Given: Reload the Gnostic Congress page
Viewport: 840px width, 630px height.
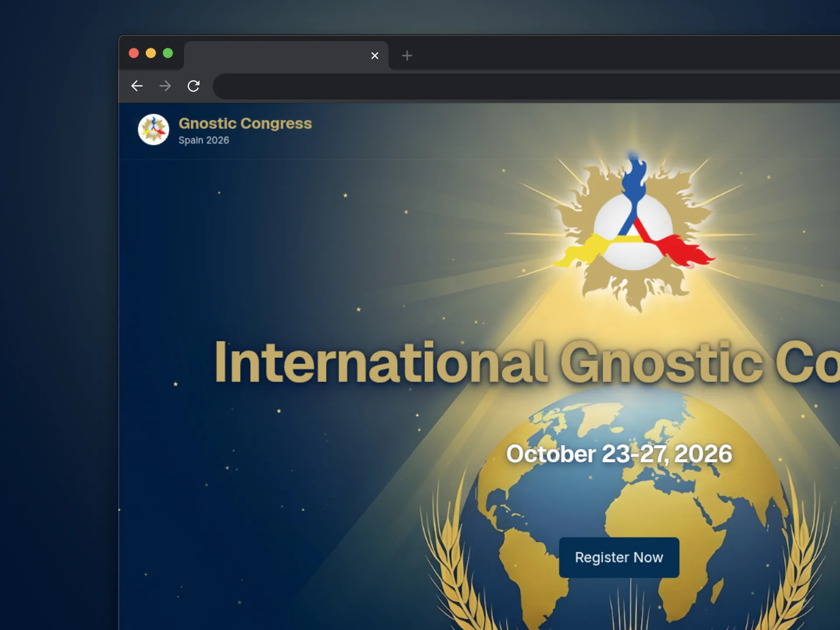Looking at the screenshot, I should 193,86.
